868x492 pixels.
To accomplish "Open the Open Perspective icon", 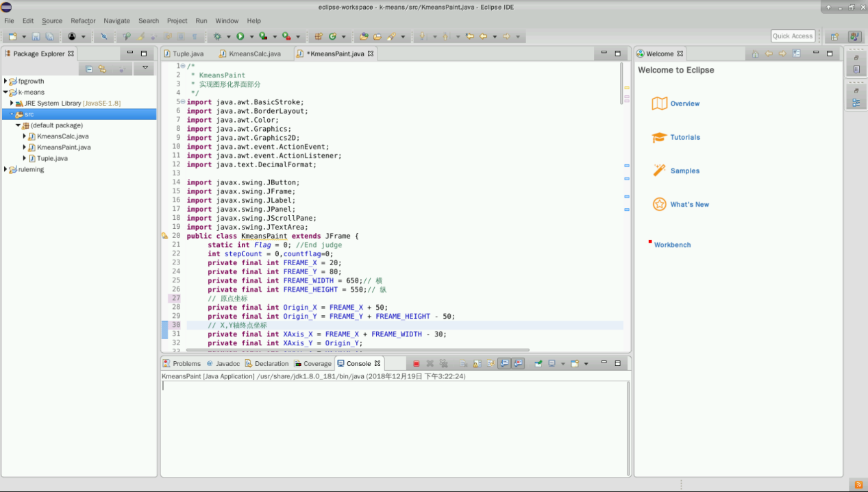I will tap(834, 36).
